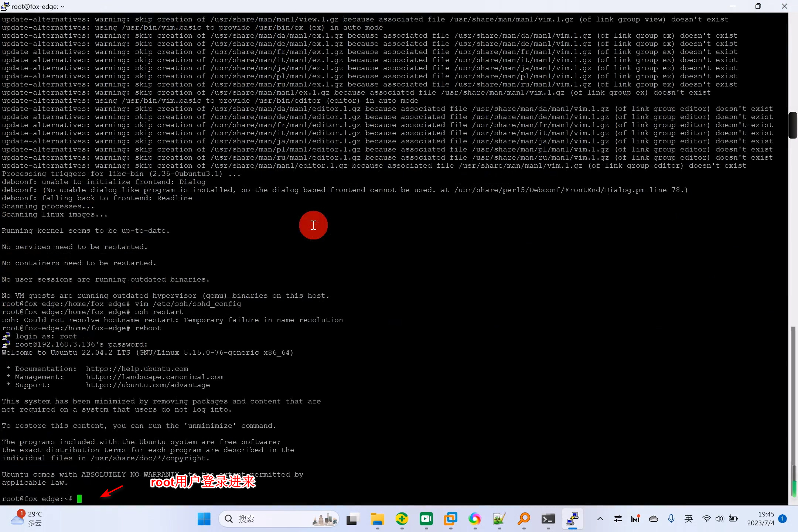Select the PuTTY icon on the taskbar
The width and height of the screenshot is (798, 532).
point(573,519)
